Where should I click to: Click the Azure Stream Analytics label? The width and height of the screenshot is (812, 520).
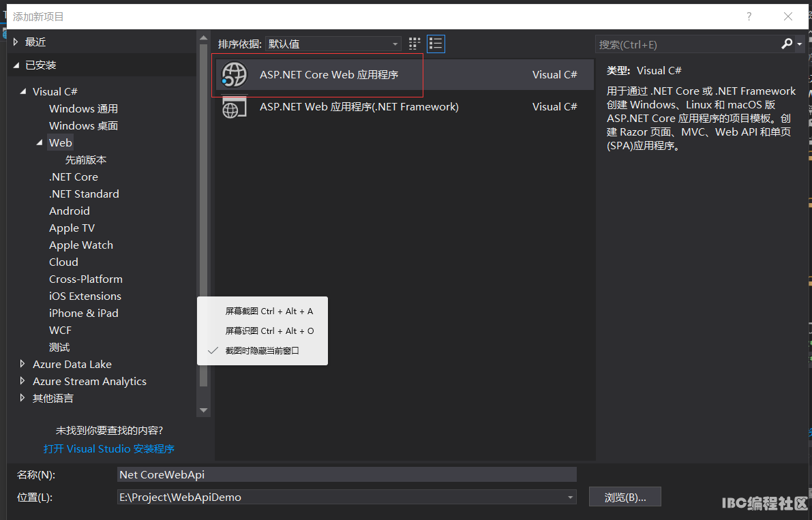coord(89,382)
